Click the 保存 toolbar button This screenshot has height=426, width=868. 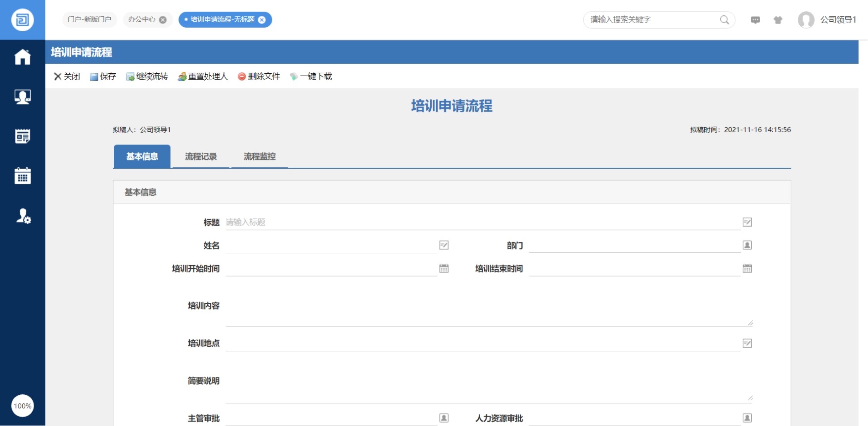(103, 76)
